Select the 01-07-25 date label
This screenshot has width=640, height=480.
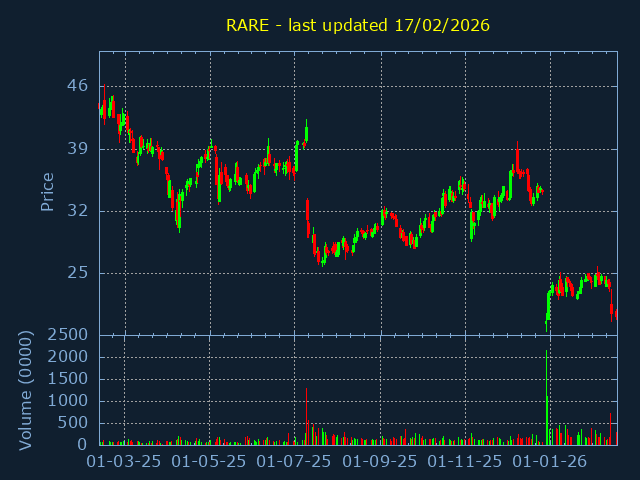click(x=294, y=462)
